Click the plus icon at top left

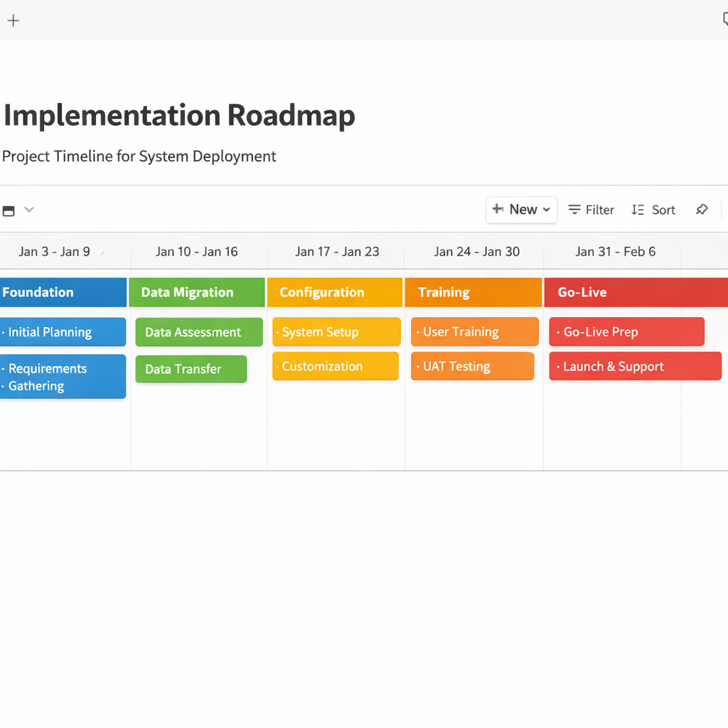click(13, 20)
